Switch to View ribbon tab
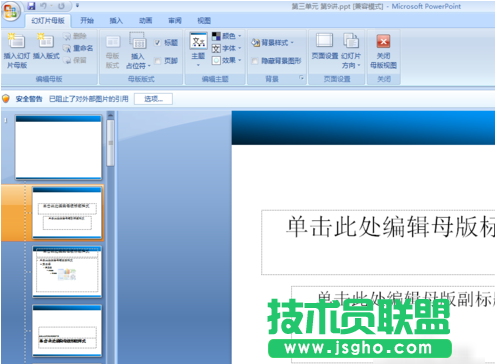 (204, 21)
